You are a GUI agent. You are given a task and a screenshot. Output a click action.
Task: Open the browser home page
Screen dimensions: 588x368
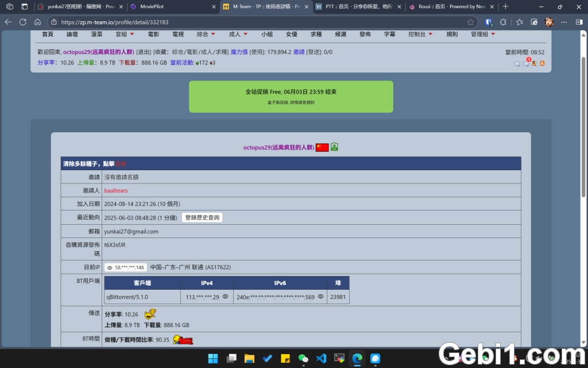point(37,22)
